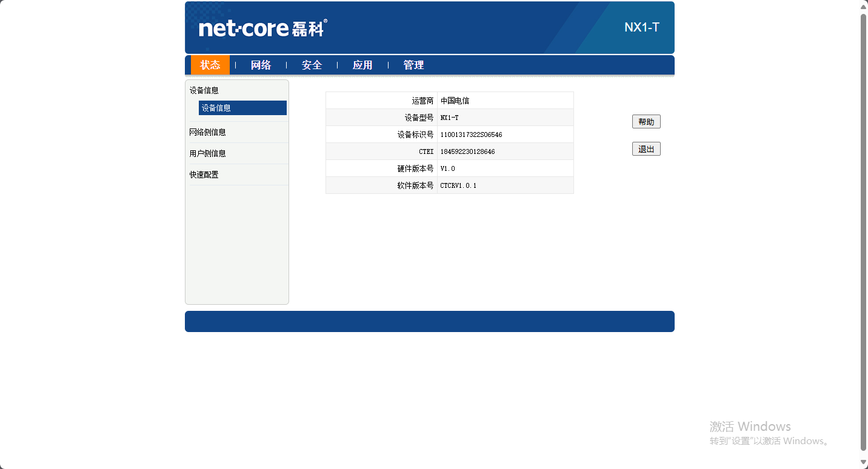This screenshot has height=469, width=868.
Task: Click the NX1-T model name in header
Action: click(642, 27)
